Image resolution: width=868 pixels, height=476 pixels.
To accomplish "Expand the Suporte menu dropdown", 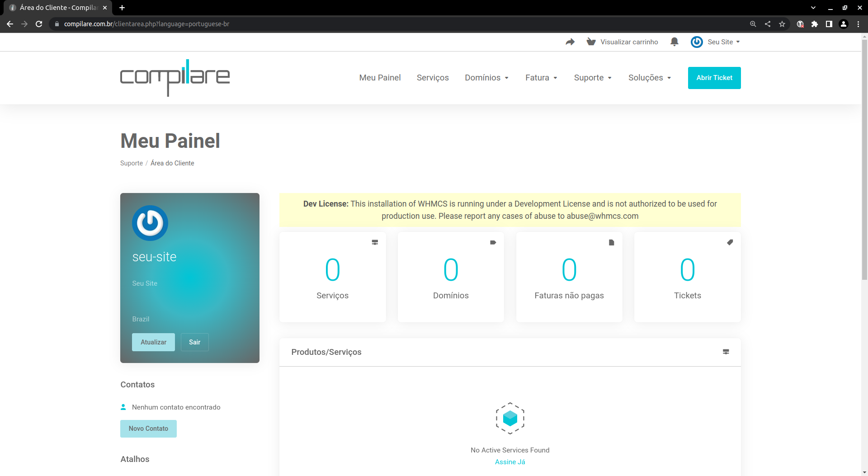I will click(609, 78).
